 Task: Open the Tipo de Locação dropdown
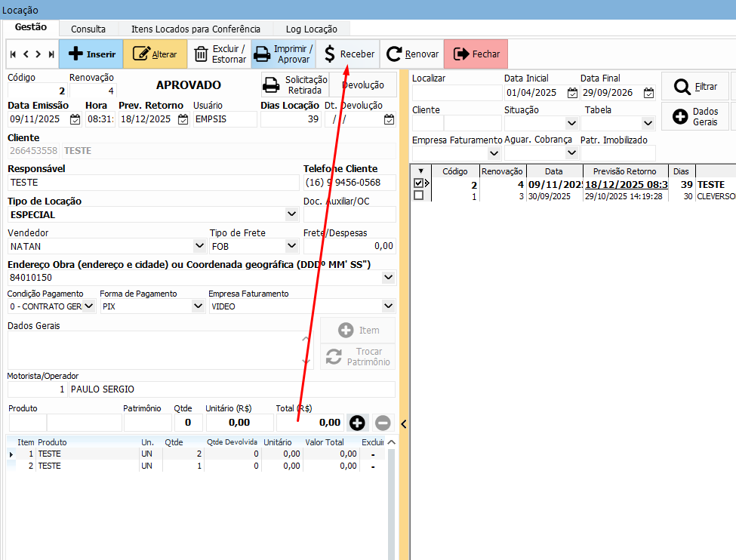point(292,214)
